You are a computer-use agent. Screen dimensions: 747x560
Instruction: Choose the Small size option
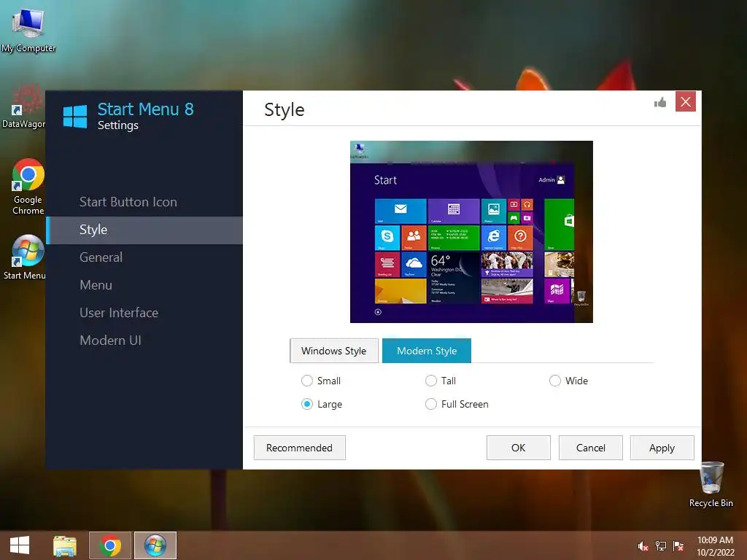(x=321, y=381)
